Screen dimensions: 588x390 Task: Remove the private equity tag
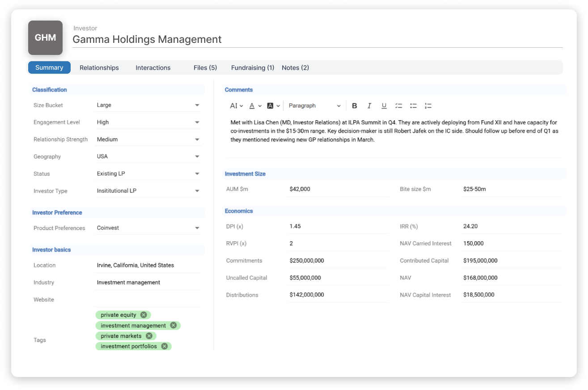pyautogui.click(x=144, y=315)
